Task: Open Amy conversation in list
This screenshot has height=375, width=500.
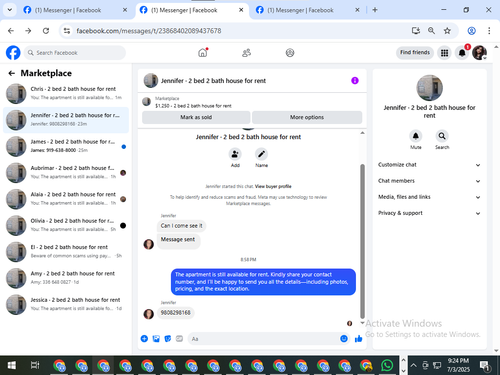Action: (66, 278)
